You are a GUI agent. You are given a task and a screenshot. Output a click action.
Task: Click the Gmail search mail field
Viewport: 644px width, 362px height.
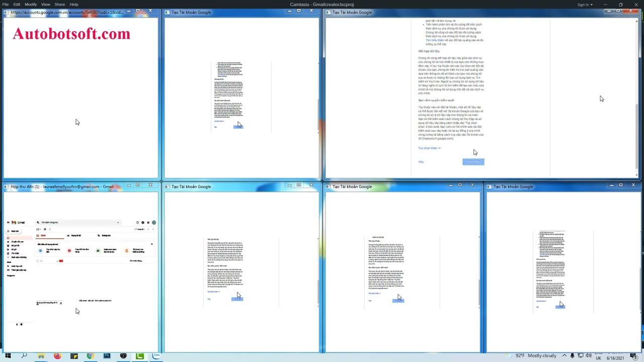click(78, 222)
